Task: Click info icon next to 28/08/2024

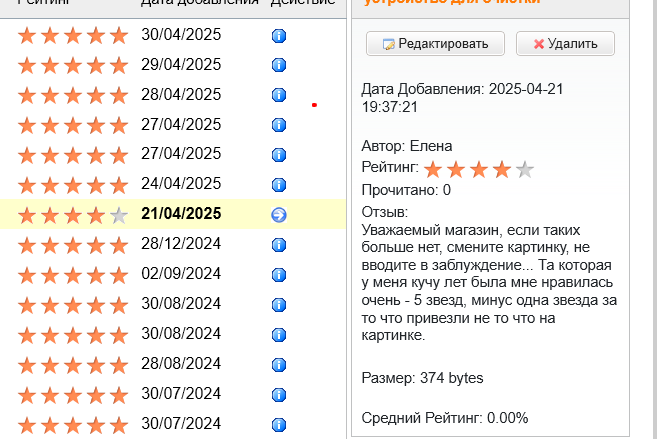Action: tap(279, 364)
